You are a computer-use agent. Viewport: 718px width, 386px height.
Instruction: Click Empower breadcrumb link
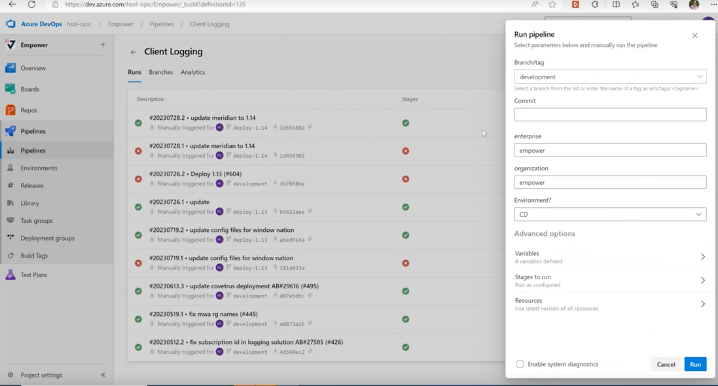120,24
